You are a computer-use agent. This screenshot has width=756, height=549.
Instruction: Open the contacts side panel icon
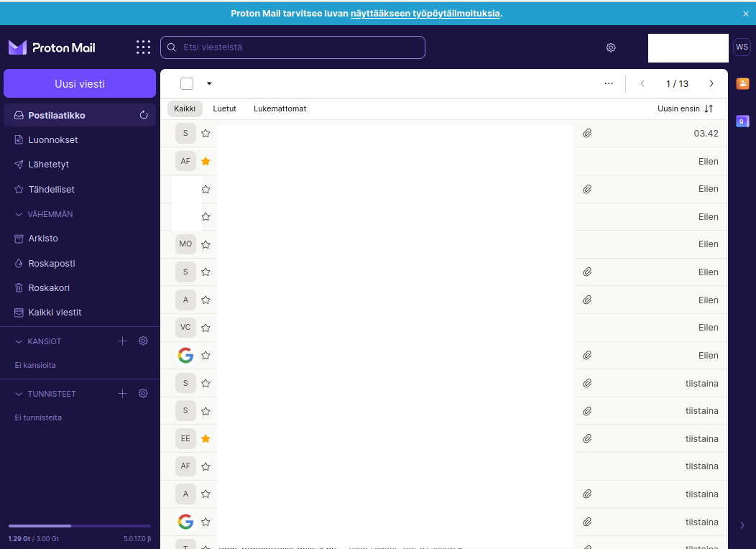coord(742,83)
